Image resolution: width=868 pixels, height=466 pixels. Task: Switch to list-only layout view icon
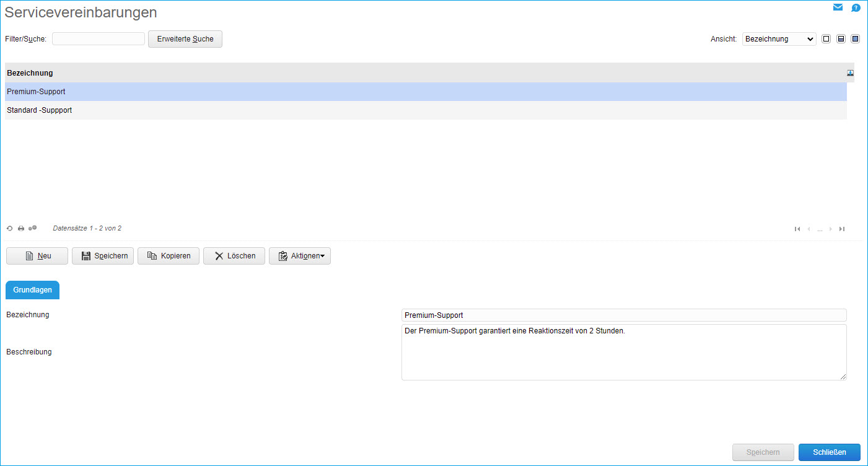coord(826,38)
